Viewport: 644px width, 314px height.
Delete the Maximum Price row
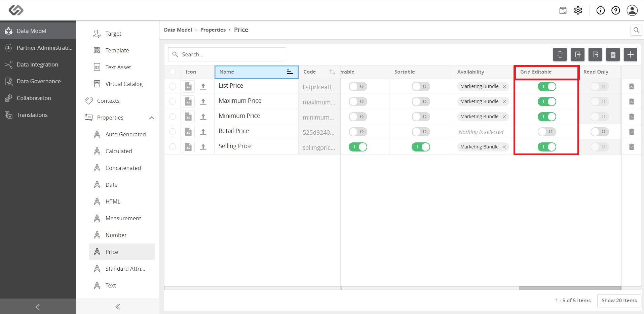tap(632, 102)
